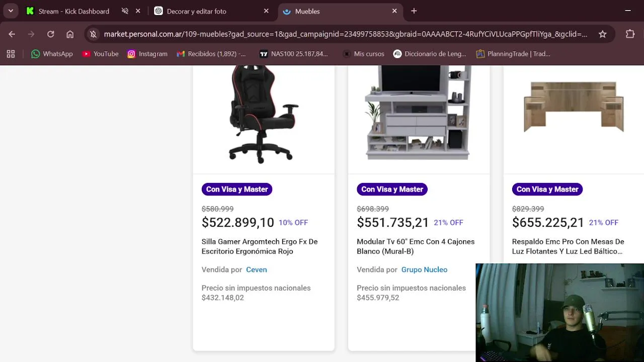This screenshot has width=644, height=362.
Task: Open a new browser tab
Action: 414,11
